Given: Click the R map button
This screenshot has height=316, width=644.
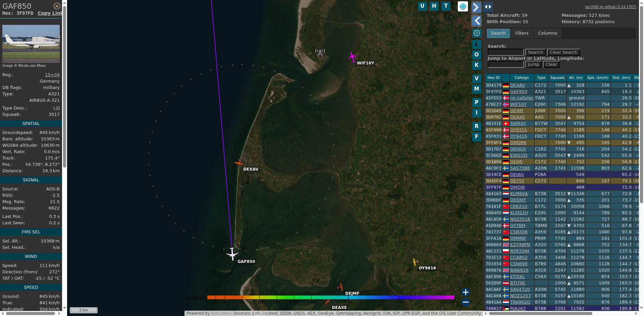Looking at the screenshot, I should [477, 126].
